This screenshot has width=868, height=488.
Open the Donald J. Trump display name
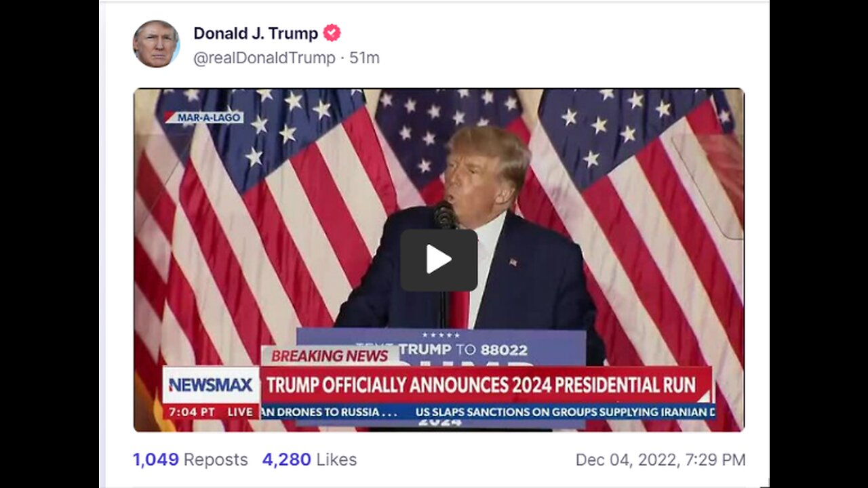(256, 33)
